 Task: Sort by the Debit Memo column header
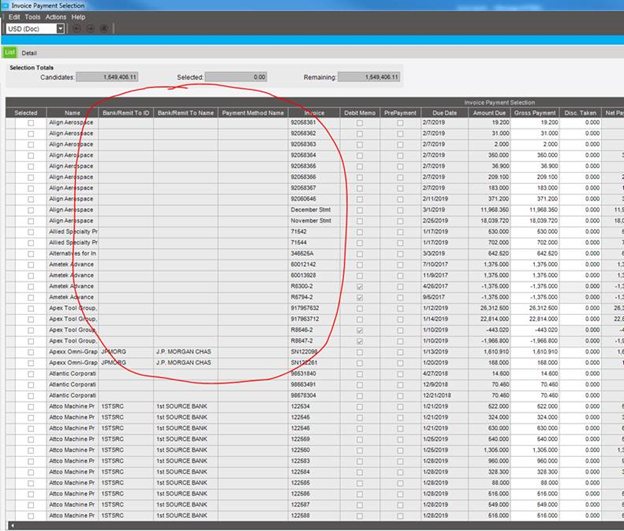(x=360, y=113)
